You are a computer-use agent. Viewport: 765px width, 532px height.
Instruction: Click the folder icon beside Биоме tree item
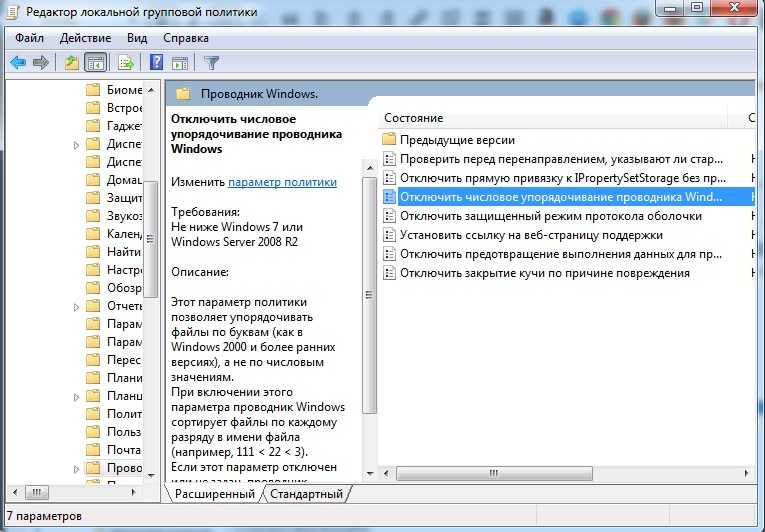[x=93, y=90]
